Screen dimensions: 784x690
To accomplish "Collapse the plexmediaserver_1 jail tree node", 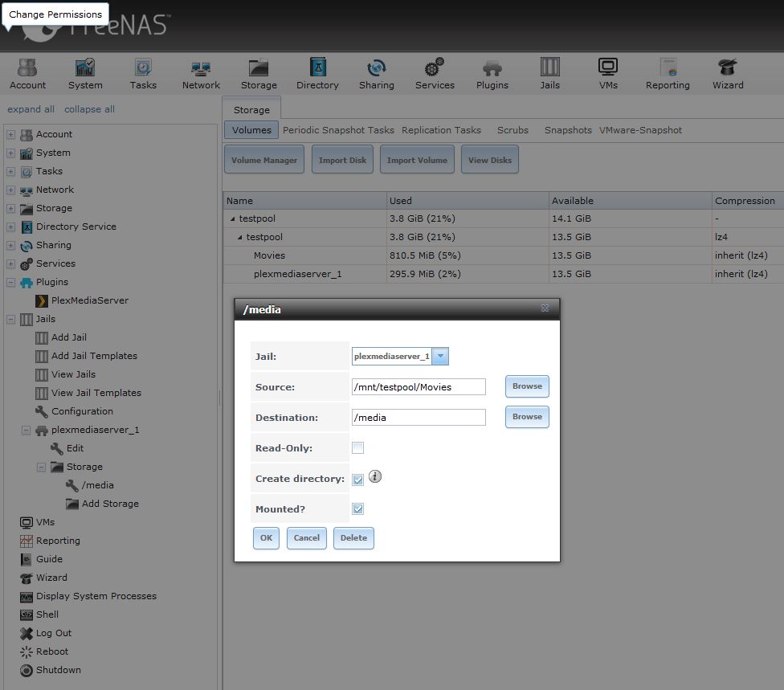I will coord(26,430).
